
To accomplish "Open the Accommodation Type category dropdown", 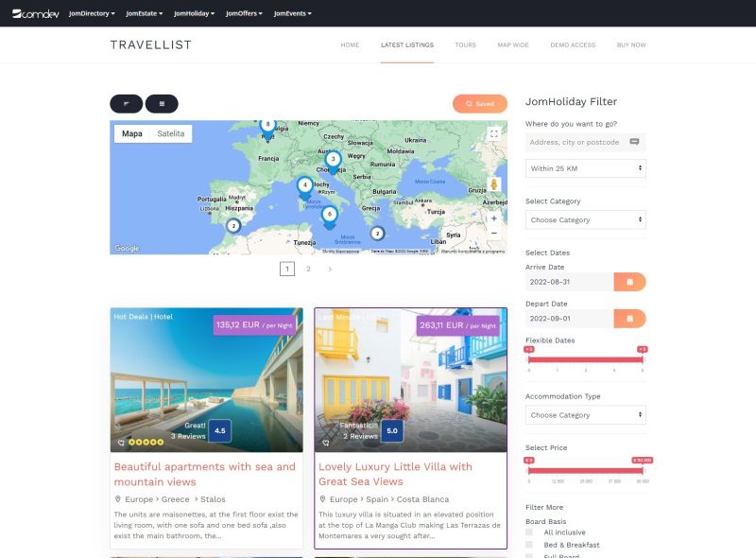I will [585, 414].
